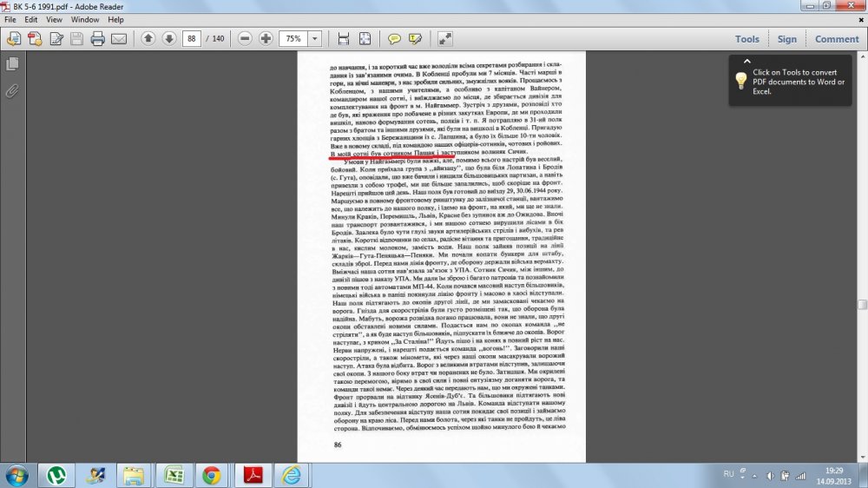
Task: Go to previous page with up arrow
Action: tap(148, 39)
